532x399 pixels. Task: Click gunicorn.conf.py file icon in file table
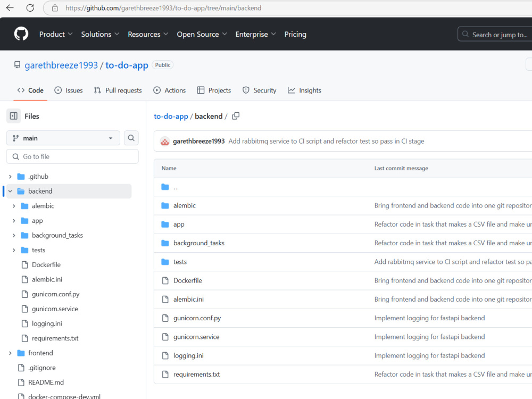click(165, 318)
